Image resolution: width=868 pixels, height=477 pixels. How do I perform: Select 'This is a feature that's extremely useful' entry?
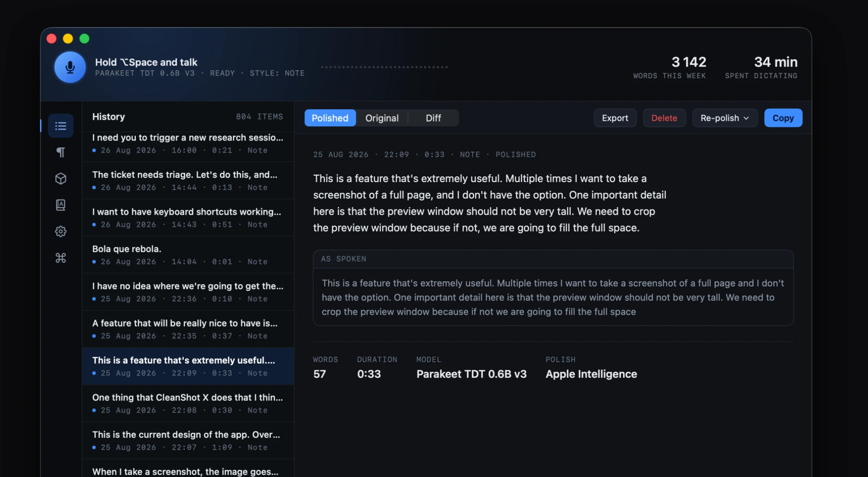pos(188,366)
